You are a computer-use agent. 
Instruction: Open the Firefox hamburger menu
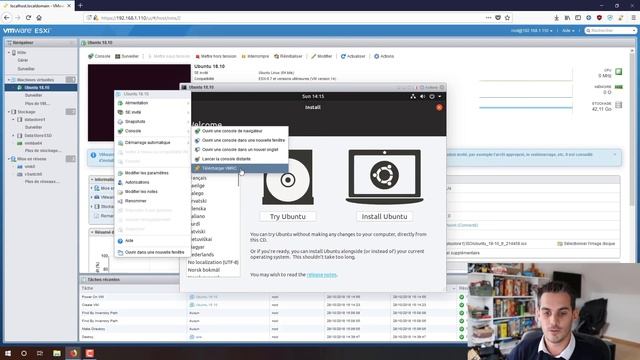click(x=633, y=18)
